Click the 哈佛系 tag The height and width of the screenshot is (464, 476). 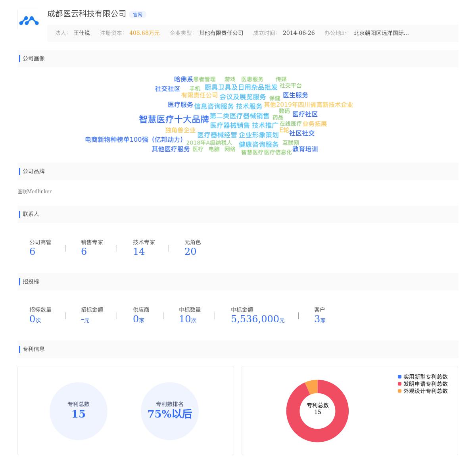184,79
